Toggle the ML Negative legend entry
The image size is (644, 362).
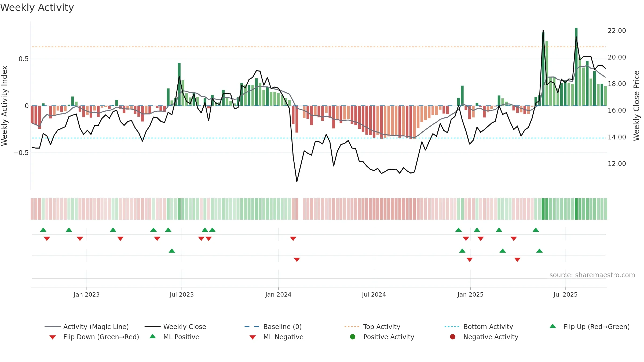pos(276,337)
